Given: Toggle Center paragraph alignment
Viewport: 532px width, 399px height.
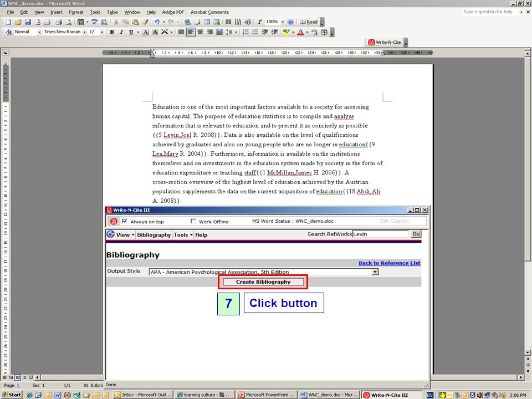Looking at the screenshot, I should click(200, 32).
